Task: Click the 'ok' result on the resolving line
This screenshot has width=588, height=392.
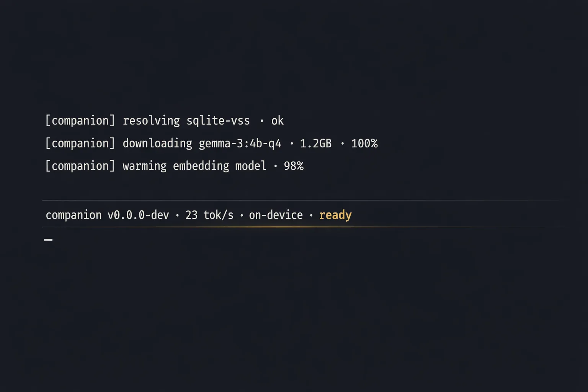Action: pyautogui.click(x=278, y=121)
